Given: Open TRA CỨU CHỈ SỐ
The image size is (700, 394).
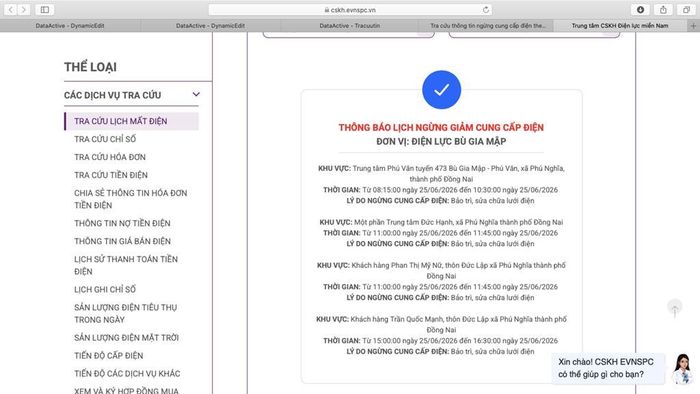Looking at the screenshot, I should point(105,139).
